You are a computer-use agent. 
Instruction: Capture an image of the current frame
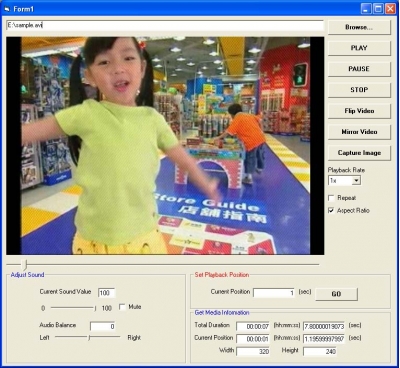coord(359,153)
